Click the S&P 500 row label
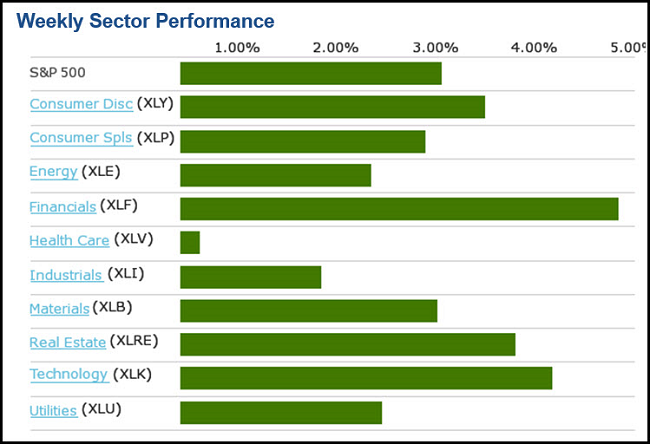 [x=57, y=72]
